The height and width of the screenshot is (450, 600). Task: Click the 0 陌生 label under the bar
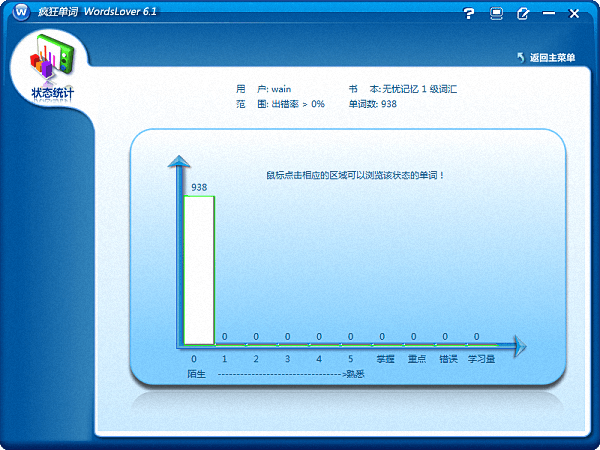click(x=195, y=365)
